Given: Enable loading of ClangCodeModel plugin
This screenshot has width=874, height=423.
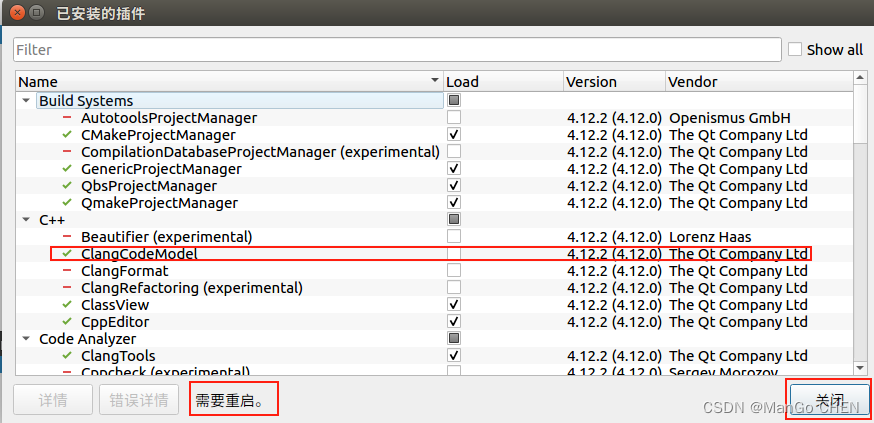Looking at the screenshot, I should tap(454, 254).
